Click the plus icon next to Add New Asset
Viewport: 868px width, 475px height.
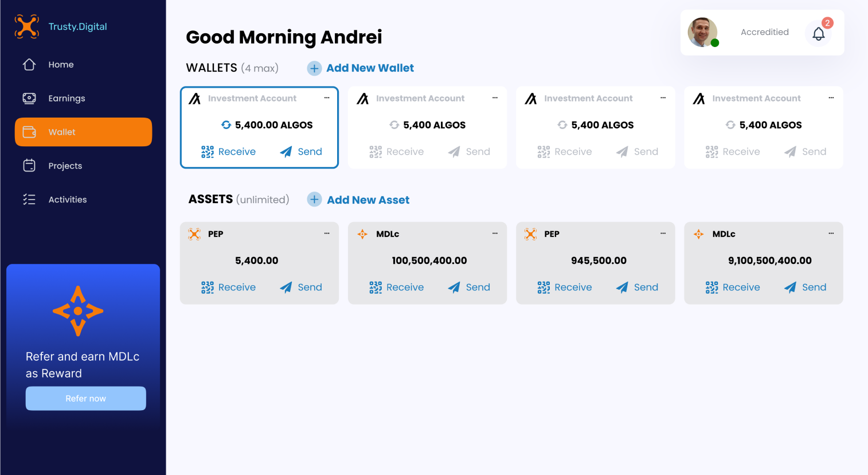coord(314,200)
